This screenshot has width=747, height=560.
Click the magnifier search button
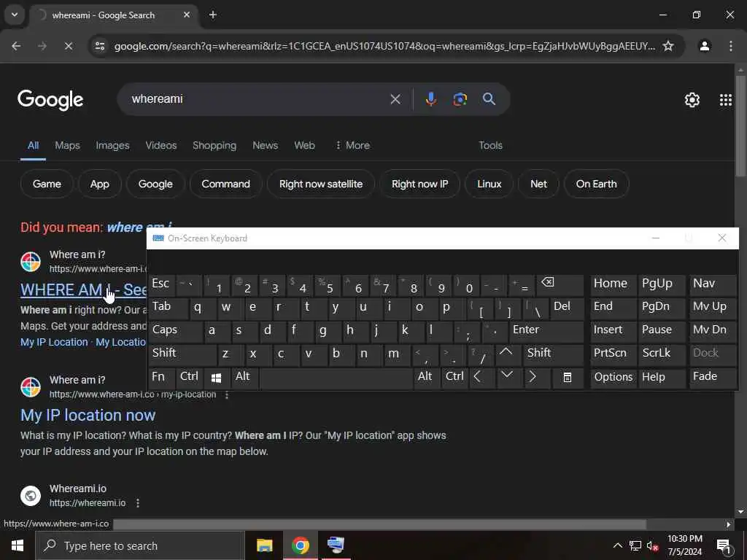pos(489,99)
